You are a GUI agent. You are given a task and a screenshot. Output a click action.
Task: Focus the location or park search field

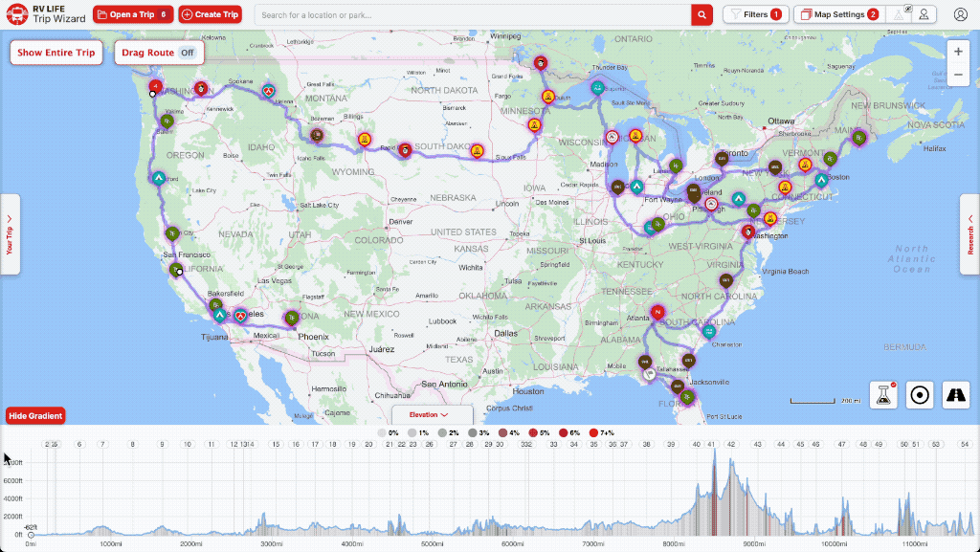coord(475,15)
